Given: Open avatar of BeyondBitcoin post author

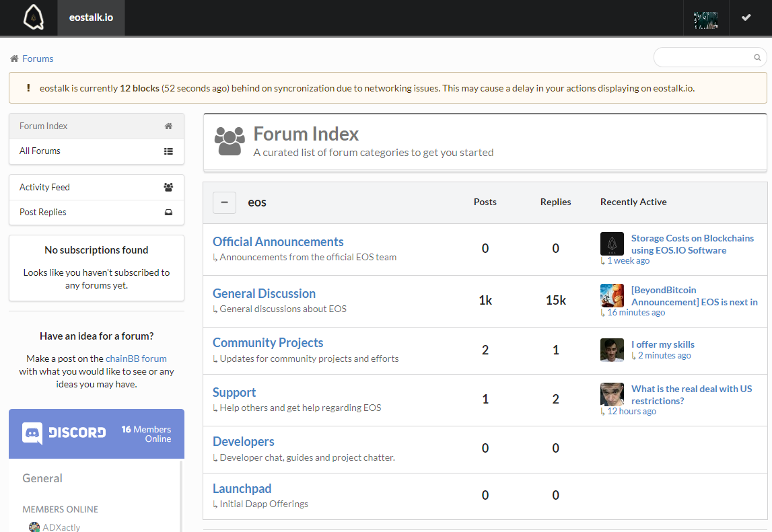Looking at the screenshot, I should pos(612,296).
